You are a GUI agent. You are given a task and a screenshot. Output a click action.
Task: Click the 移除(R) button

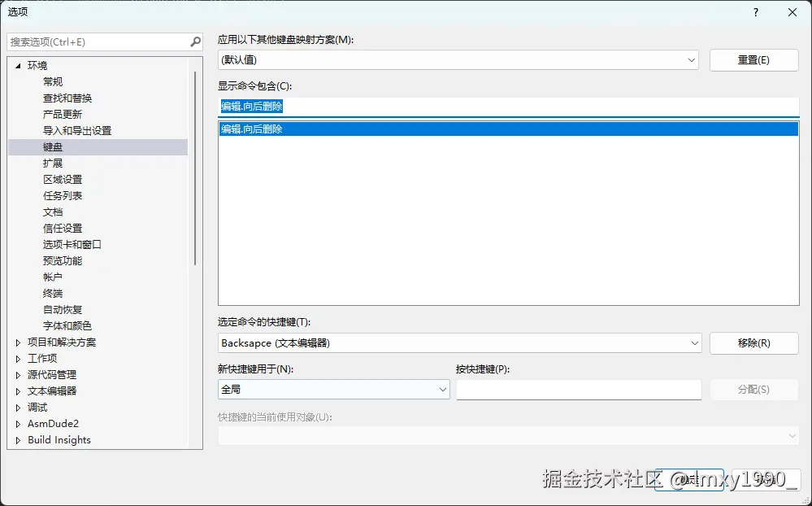pyautogui.click(x=754, y=343)
